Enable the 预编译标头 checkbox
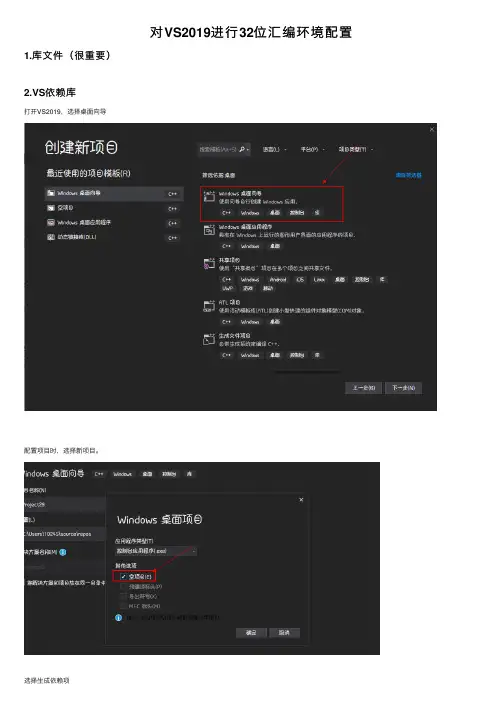Image resolution: width=504 pixels, height=713 pixels. point(123,586)
